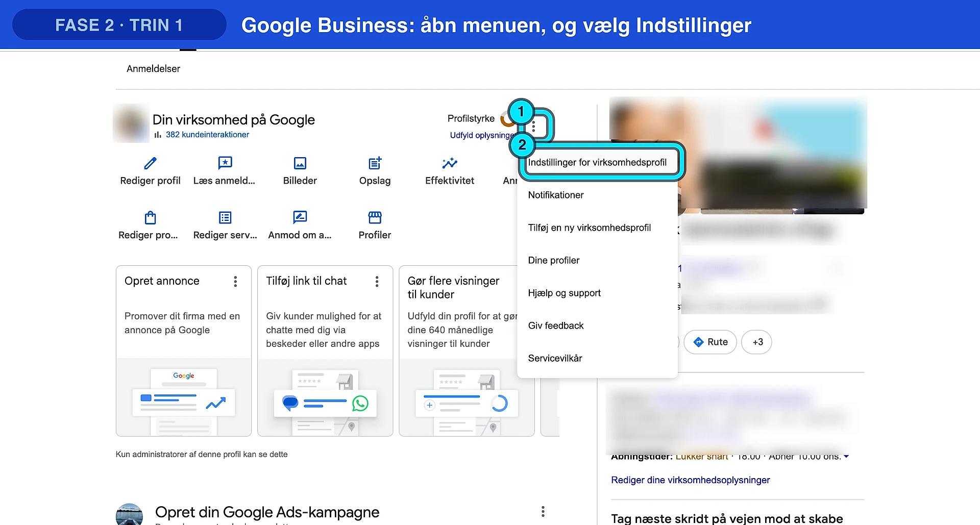The height and width of the screenshot is (525, 980).
Task: Click Rediger dine virksomhedsoplysninger link
Action: click(x=690, y=480)
